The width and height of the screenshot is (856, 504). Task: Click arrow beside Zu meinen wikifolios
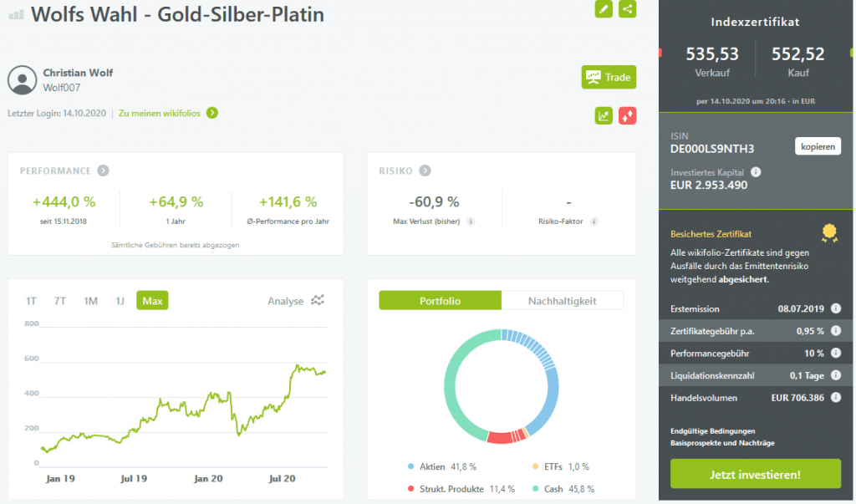pos(212,113)
